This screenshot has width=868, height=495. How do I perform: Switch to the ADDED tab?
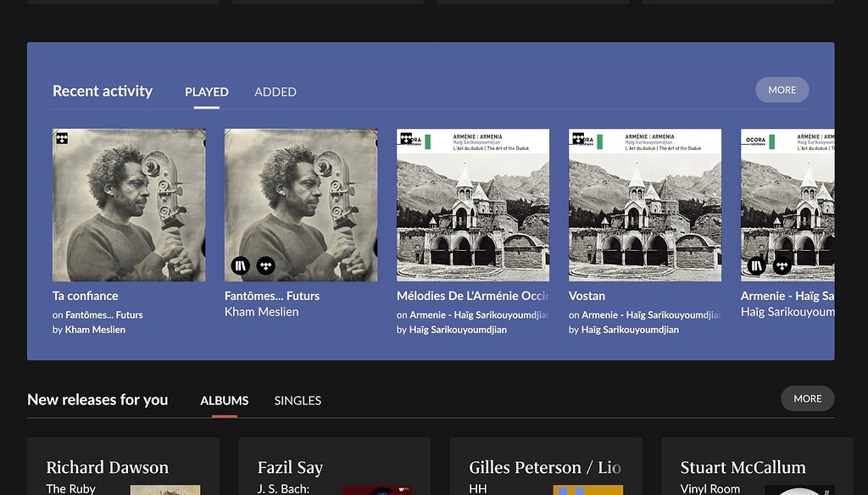(x=275, y=92)
